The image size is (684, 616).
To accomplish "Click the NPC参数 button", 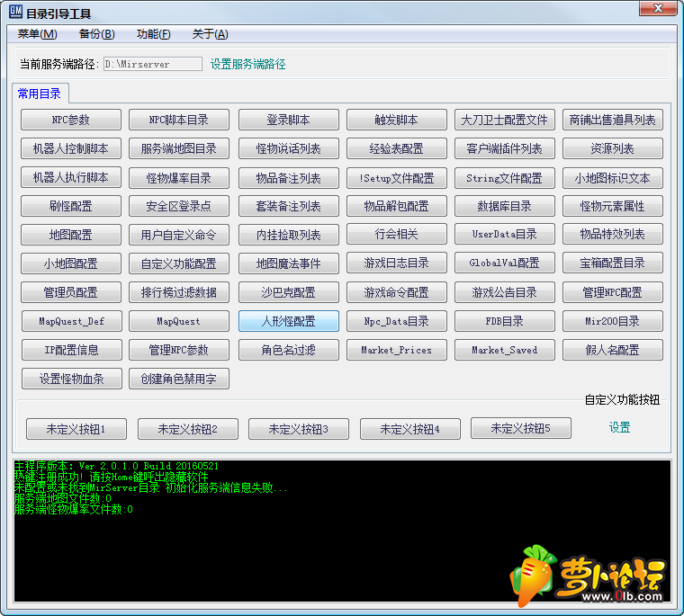I will [x=71, y=120].
